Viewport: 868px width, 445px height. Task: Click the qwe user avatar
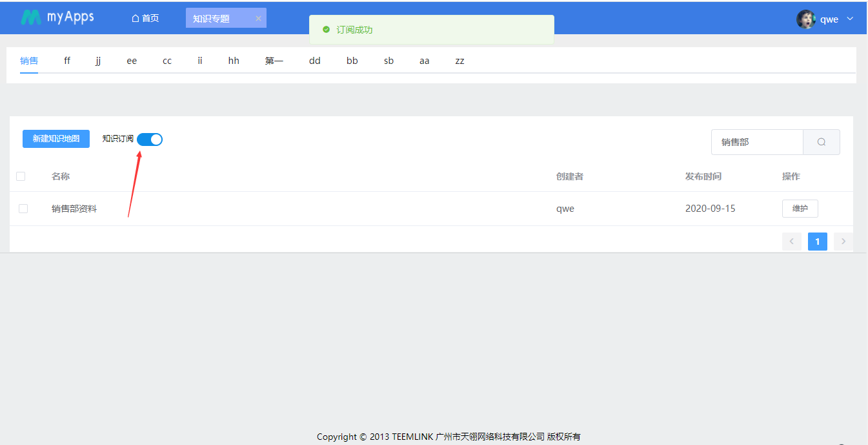pos(806,19)
